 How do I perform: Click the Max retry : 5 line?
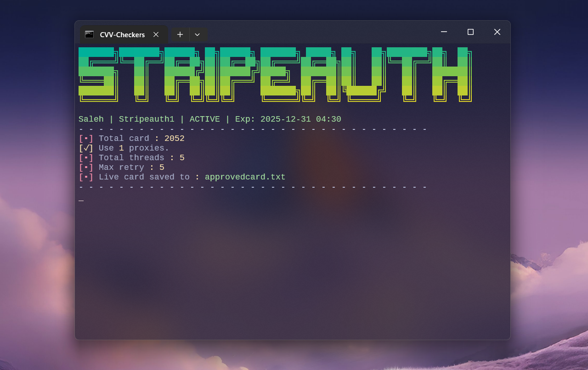122,168
